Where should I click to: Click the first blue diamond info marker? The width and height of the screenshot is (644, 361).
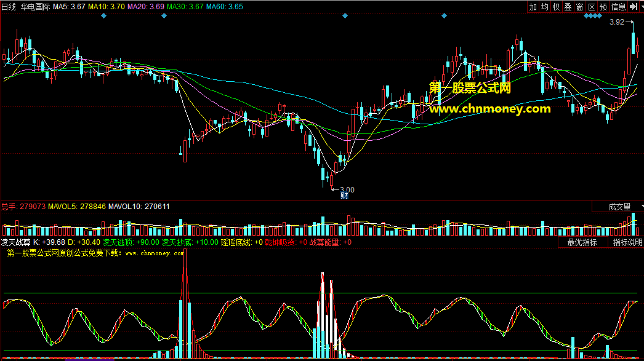point(103,15)
